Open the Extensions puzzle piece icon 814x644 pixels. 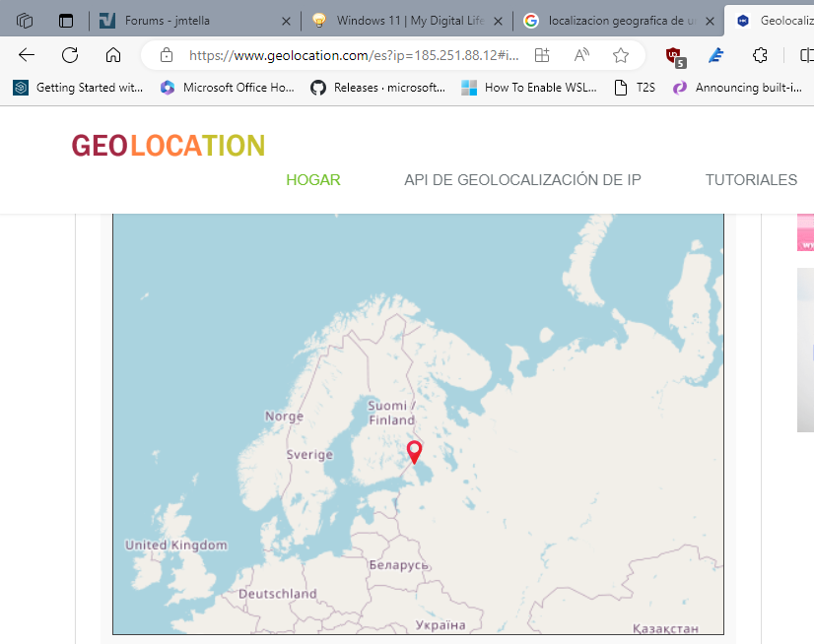760,55
